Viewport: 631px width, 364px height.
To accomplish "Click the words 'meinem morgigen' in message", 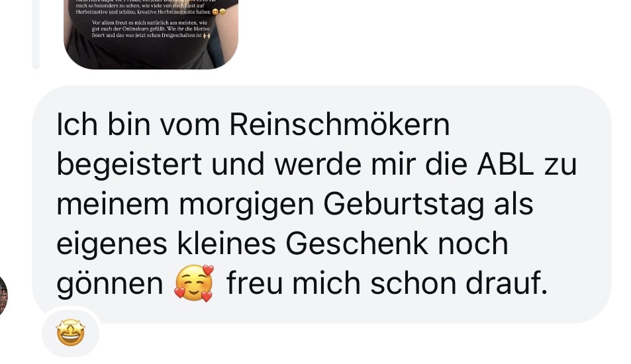I will pyautogui.click(x=185, y=206).
